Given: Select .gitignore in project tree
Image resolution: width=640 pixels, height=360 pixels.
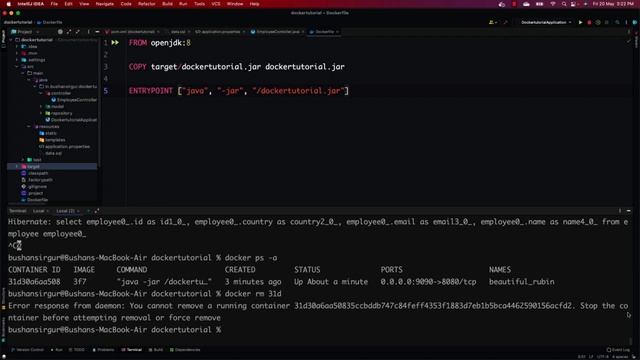Looking at the screenshot, I should pyautogui.click(x=34, y=187).
